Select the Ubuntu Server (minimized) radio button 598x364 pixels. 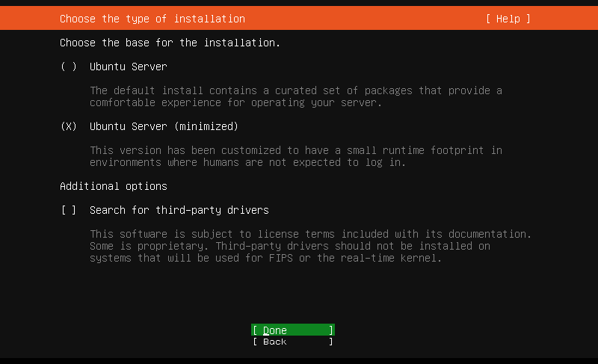(69, 126)
